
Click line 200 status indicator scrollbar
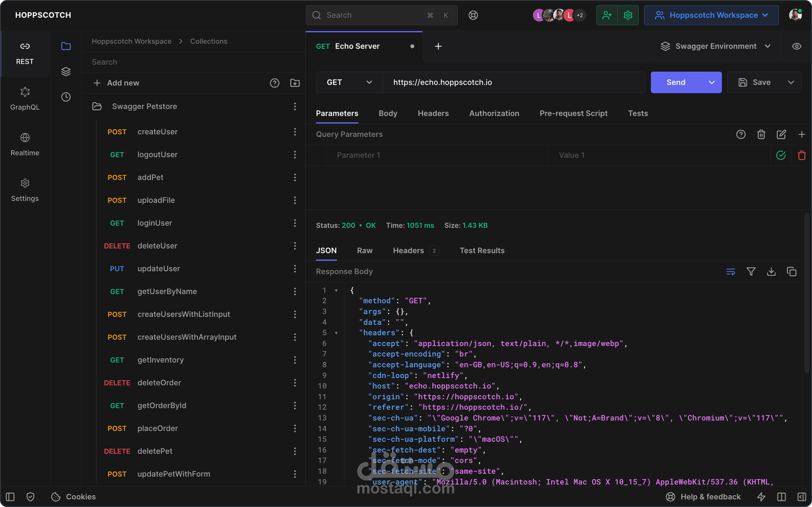point(348,225)
